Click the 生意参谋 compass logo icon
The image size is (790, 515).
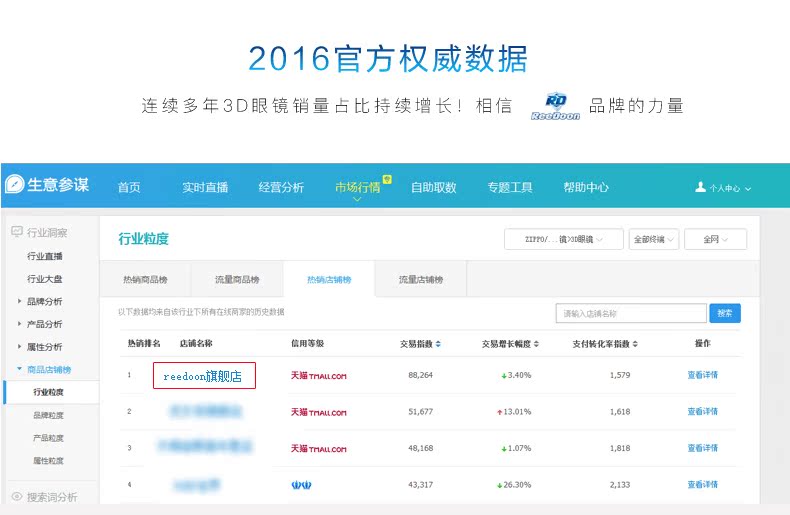(15, 184)
